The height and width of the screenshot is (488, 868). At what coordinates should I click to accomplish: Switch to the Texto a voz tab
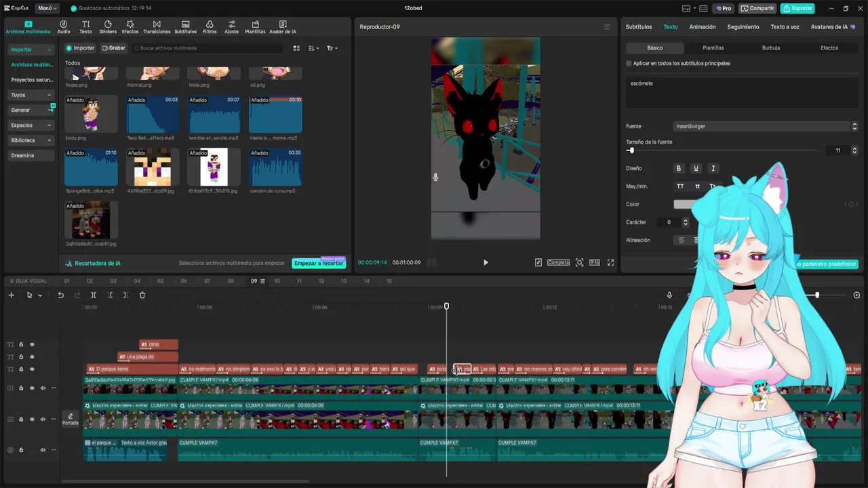click(785, 27)
